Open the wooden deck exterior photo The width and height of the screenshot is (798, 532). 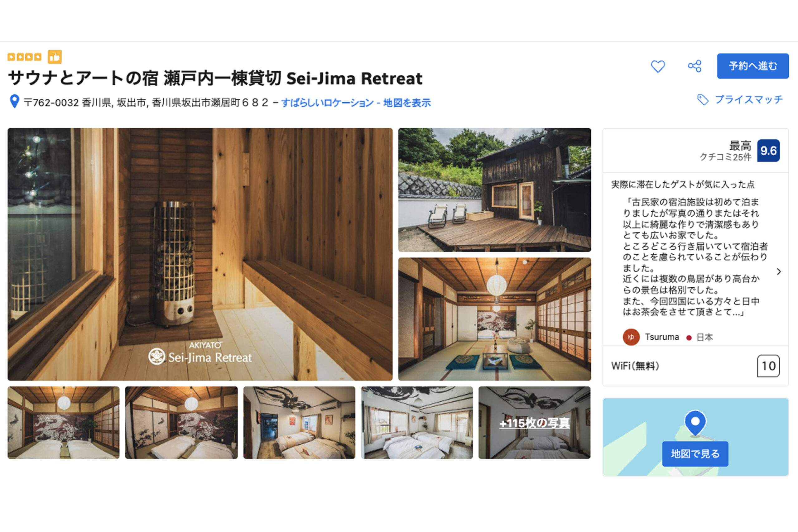click(x=494, y=190)
